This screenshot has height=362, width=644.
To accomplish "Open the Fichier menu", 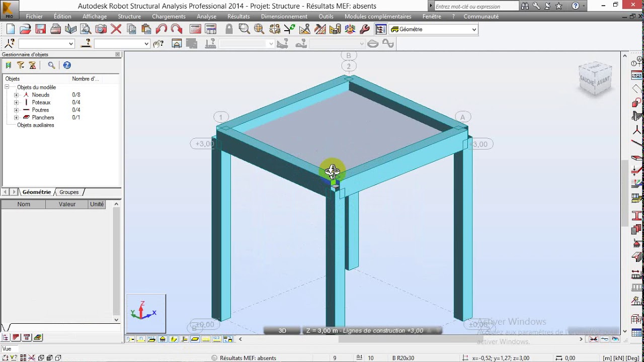I will [34, 17].
